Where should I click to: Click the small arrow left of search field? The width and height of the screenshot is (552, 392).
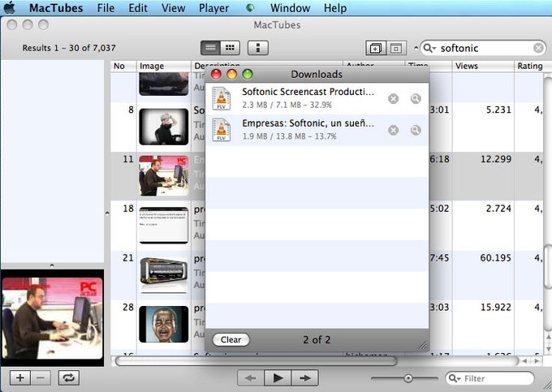[x=416, y=48]
